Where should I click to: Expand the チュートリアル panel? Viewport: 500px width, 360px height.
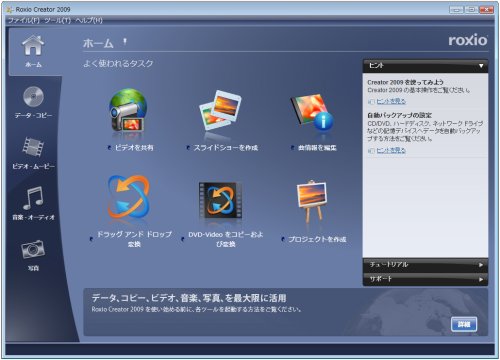[425, 265]
